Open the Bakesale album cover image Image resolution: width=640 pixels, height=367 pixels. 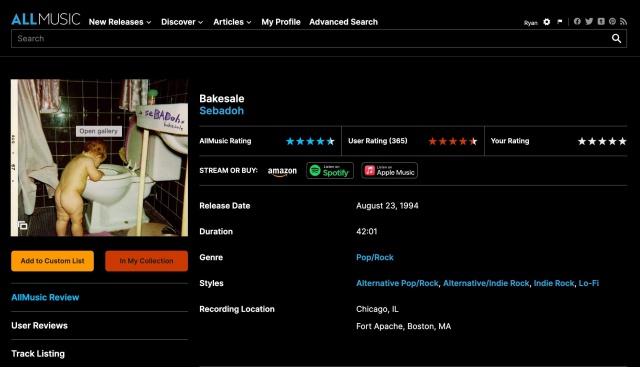pos(99,158)
